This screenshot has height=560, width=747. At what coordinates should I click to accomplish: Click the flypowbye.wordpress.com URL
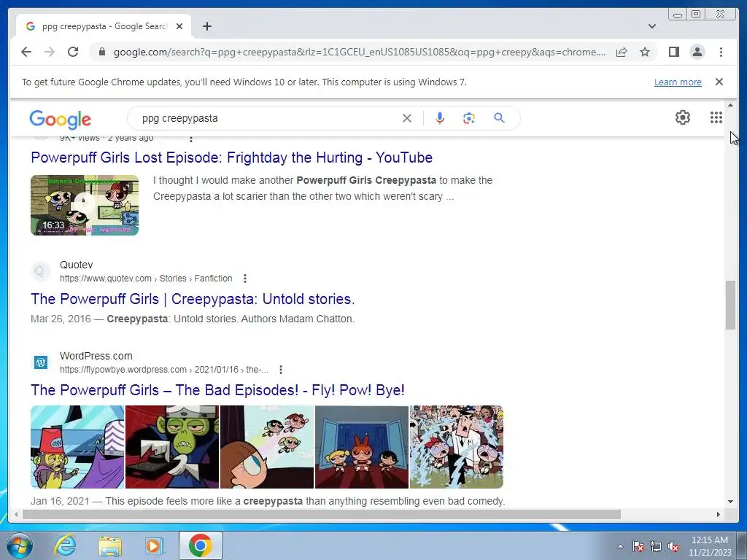(164, 370)
